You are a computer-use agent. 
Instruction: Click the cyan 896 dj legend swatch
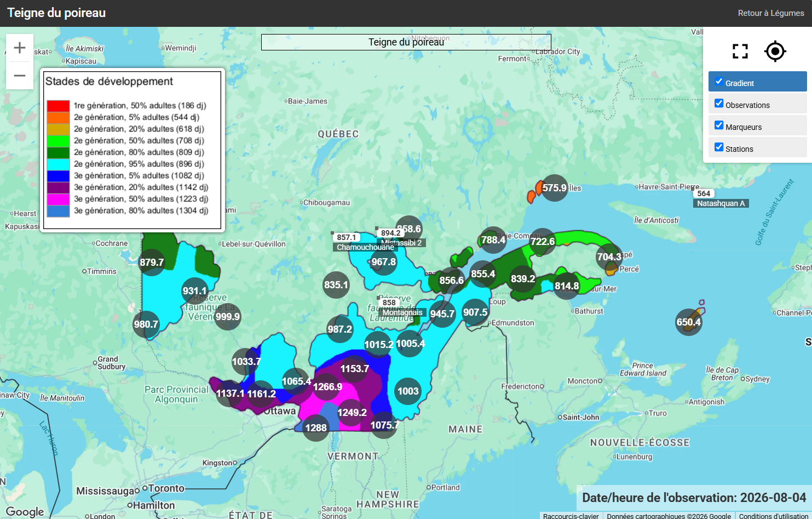(58, 164)
